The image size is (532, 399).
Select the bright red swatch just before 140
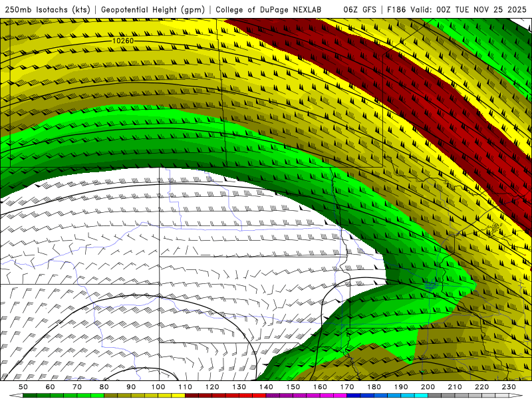tap(259, 396)
